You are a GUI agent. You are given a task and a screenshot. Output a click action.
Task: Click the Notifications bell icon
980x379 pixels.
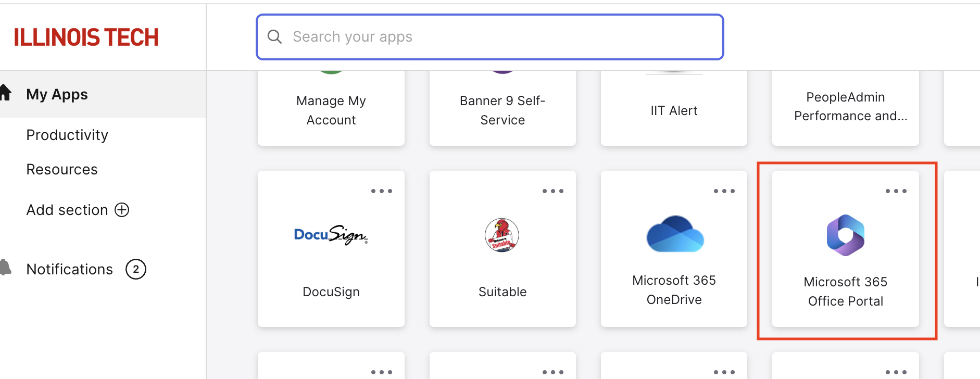(5, 267)
